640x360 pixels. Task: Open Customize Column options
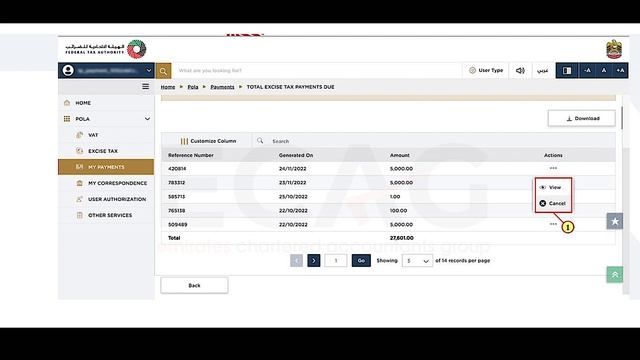(208, 141)
